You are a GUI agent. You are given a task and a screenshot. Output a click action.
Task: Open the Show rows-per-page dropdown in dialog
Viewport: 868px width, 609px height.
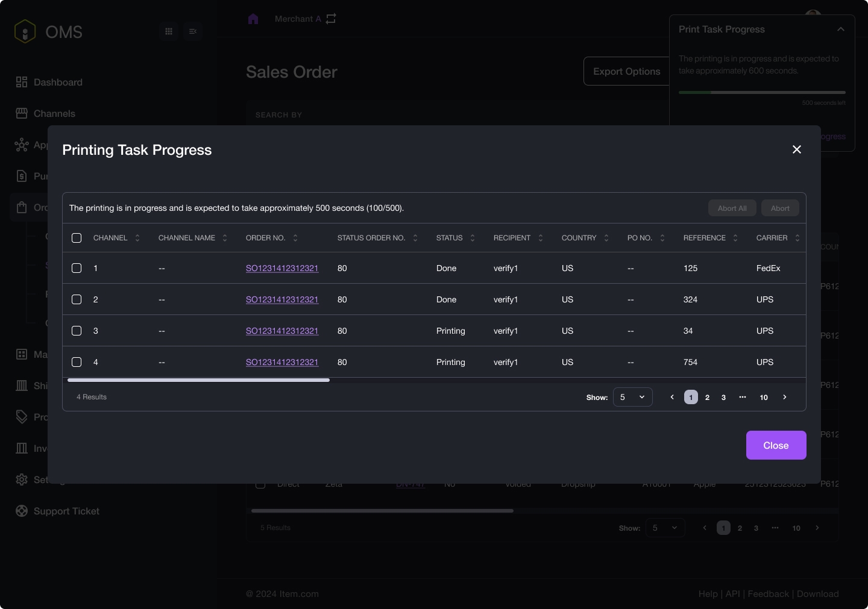click(632, 397)
